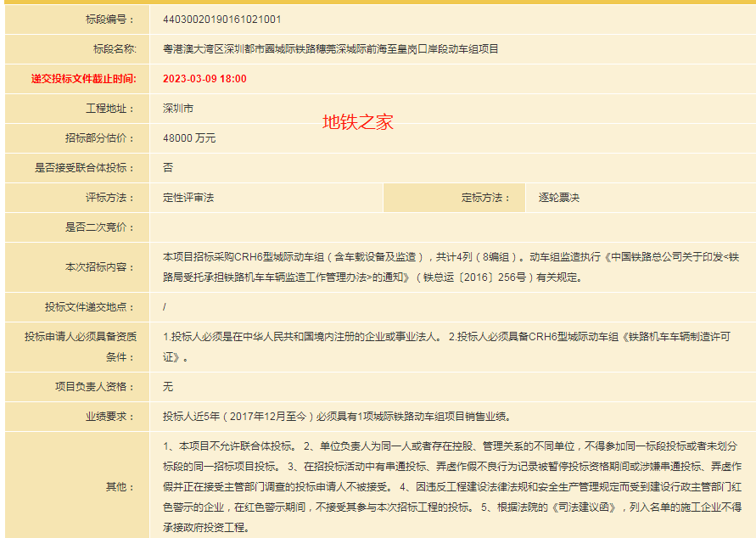Screen dimensions: 756x538
Task: Click the 逐轮票决 award method value
Action: [x=558, y=198]
